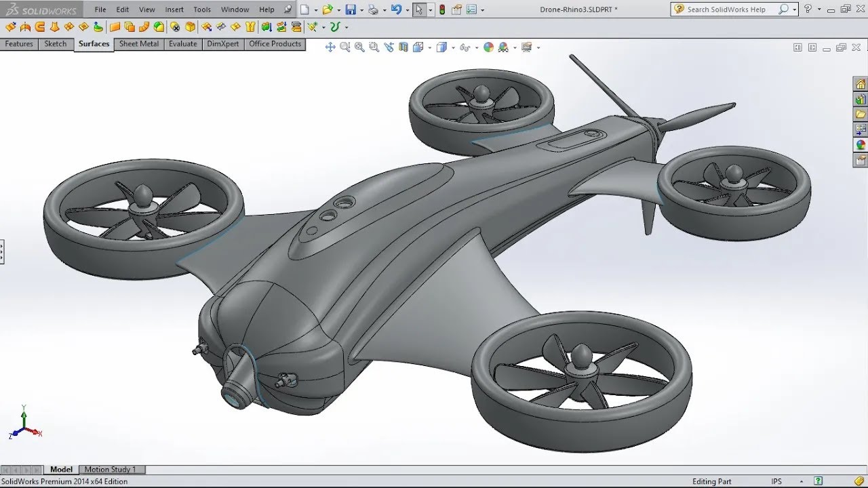Select the Ruled Surface tool
Screen dimensions: 868x488
(x=144, y=27)
